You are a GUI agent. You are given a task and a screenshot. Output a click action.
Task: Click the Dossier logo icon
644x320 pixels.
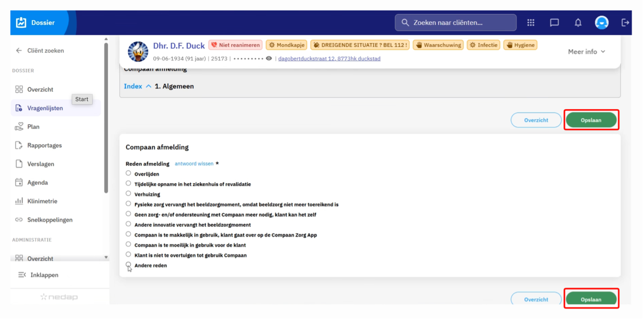[x=21, y=23]
